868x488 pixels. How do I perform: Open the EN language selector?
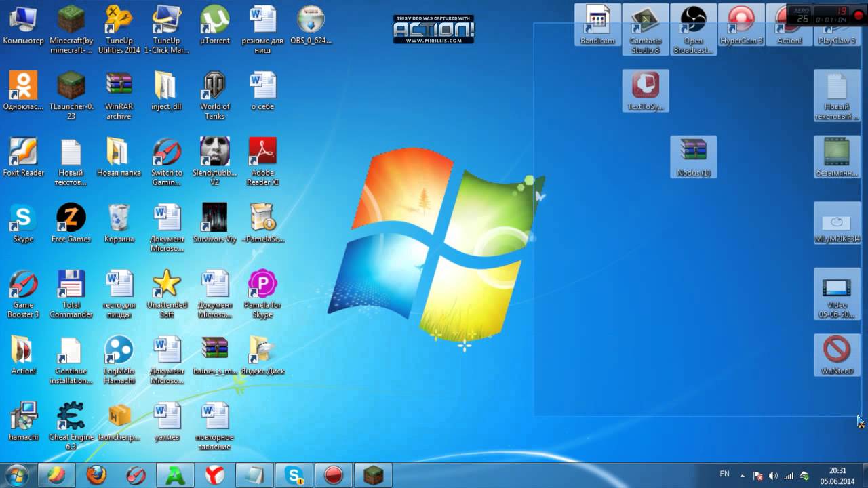tap(724, 474)
